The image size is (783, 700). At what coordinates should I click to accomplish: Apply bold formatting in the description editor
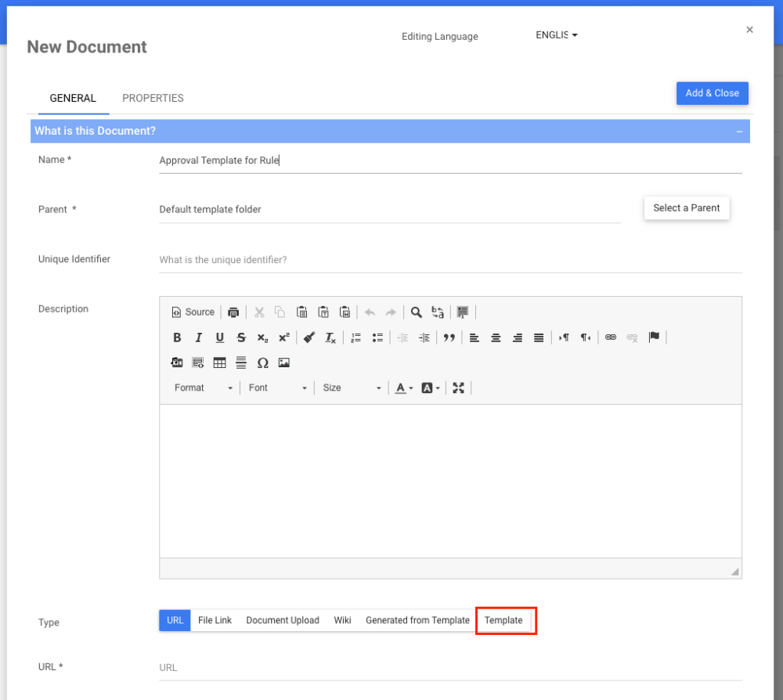tap(177, 337)
